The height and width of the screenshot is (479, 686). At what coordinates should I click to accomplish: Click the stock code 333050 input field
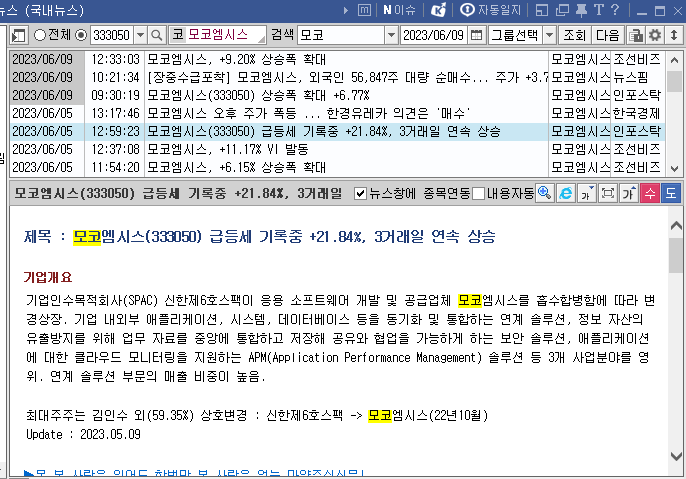tap(112, 35)
